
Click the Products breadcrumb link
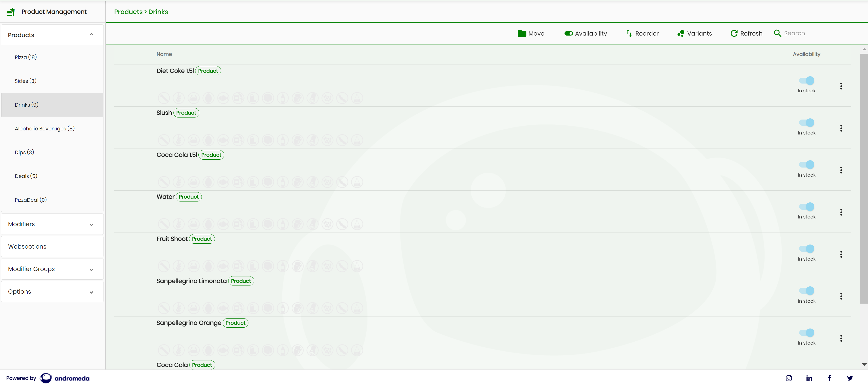click(x=128, y=12)
